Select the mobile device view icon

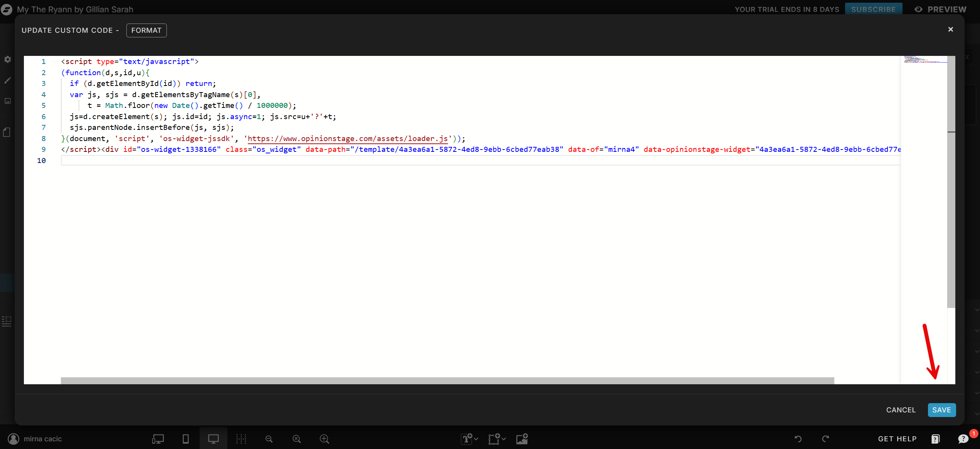coord(185,439)
